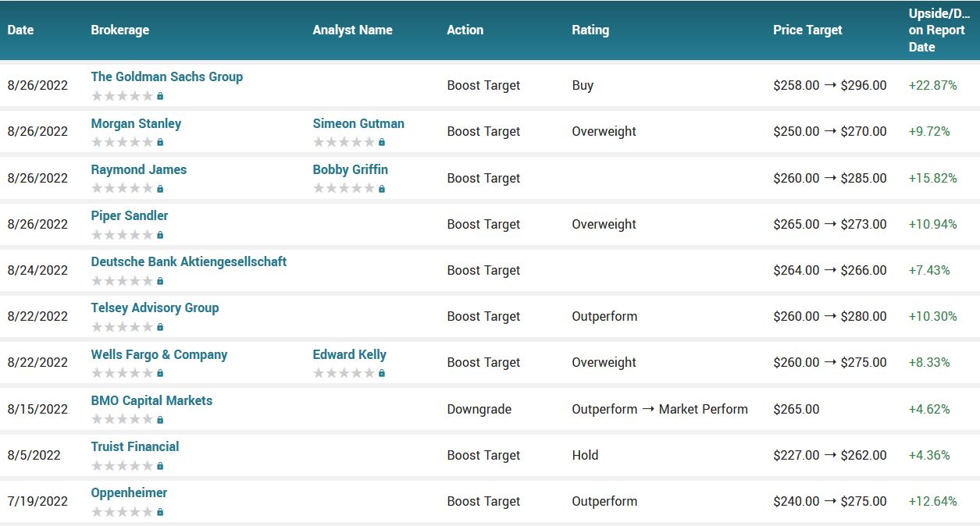Click the star rating under Deutsche Bank Aktiengesellschaft

123,280
